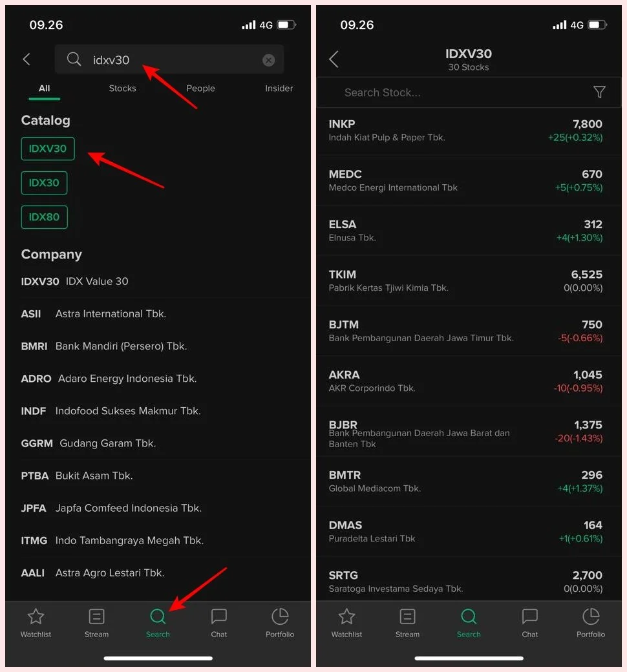This screenshot has width=627, height=672.
Task: Select BMRI Bank Mandiri (Persero) Tbk.
Action: click(158, 346)
